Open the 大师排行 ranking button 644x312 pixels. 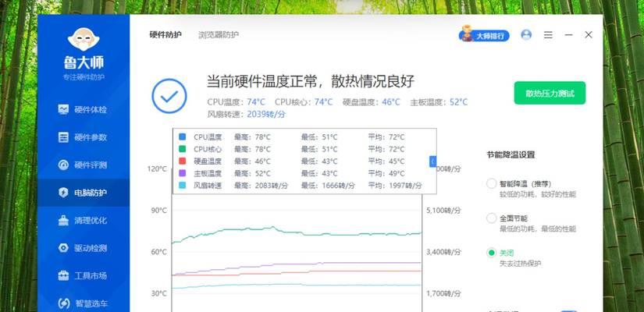(x=484, y=35)
